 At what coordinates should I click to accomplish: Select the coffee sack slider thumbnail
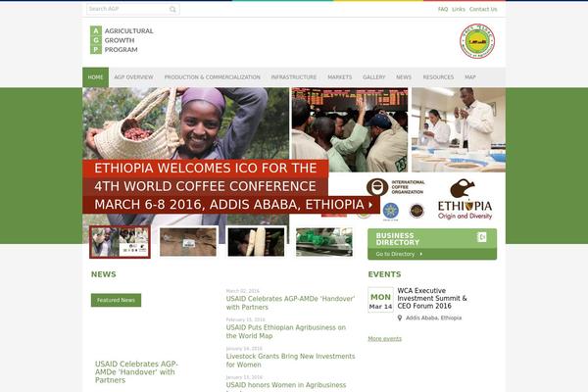click(x=188, y=242)
